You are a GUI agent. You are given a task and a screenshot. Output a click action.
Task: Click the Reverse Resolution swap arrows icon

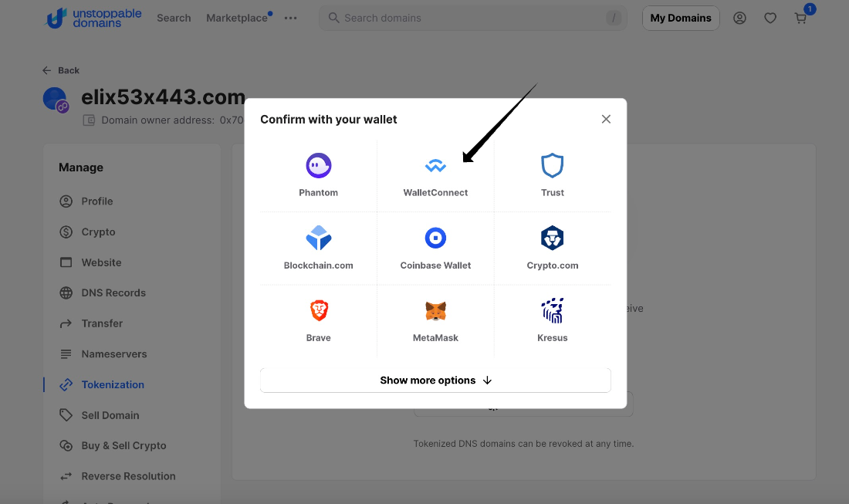(x=66, y=476)
